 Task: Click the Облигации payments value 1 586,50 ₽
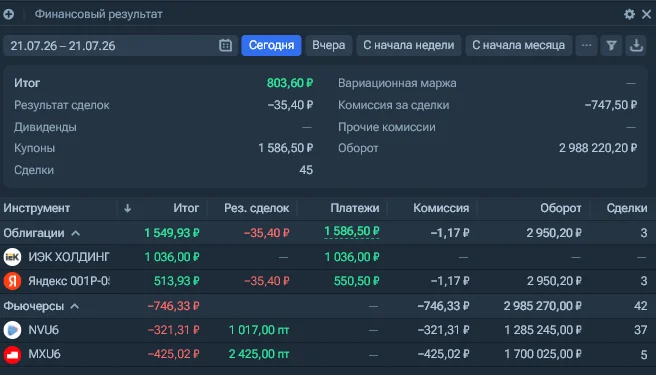(x=352, y=231)
